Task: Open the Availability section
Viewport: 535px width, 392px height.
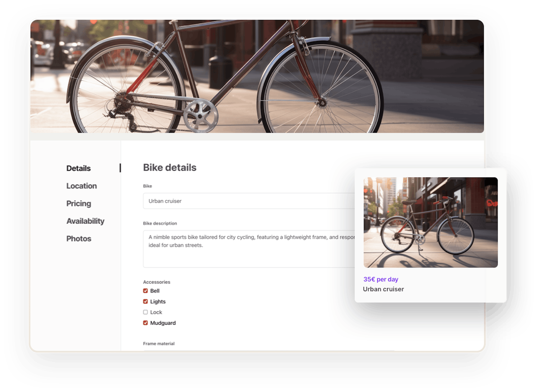Action: [85, 221]
